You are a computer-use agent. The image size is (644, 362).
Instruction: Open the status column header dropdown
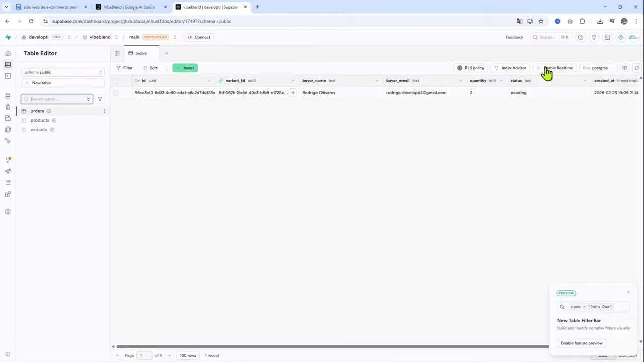coord(584,80)
